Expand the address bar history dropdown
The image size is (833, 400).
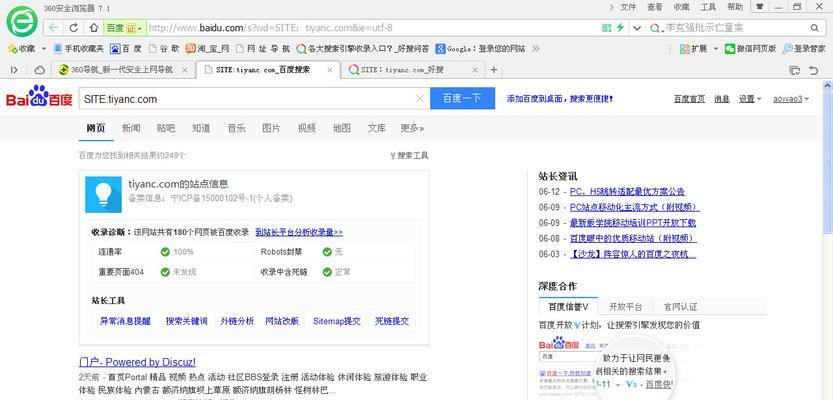pyautogui.click(x=638, y=28)
